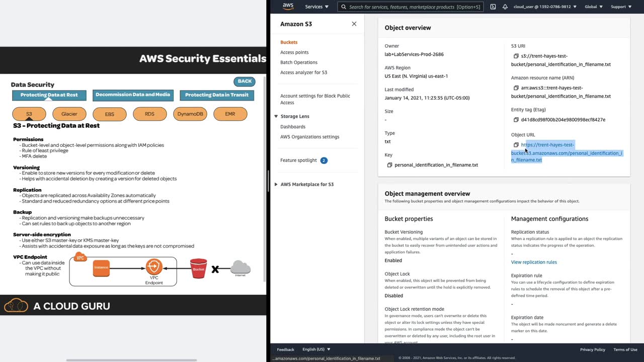Click the View replication rules link
The height and width of the screenshot is (362, 644).
pos(534,262)
